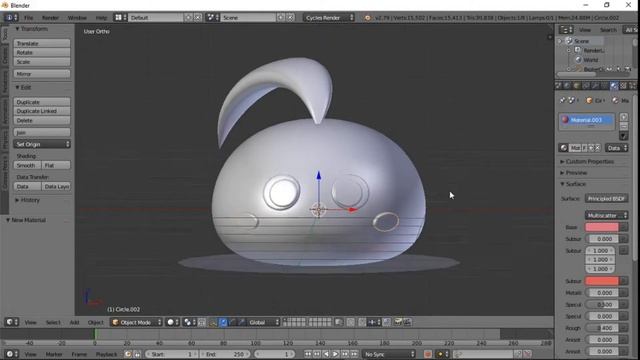Toggle the 3D manipulator widget
Viewport: 640px width, 360px height.
pos(213,322)
